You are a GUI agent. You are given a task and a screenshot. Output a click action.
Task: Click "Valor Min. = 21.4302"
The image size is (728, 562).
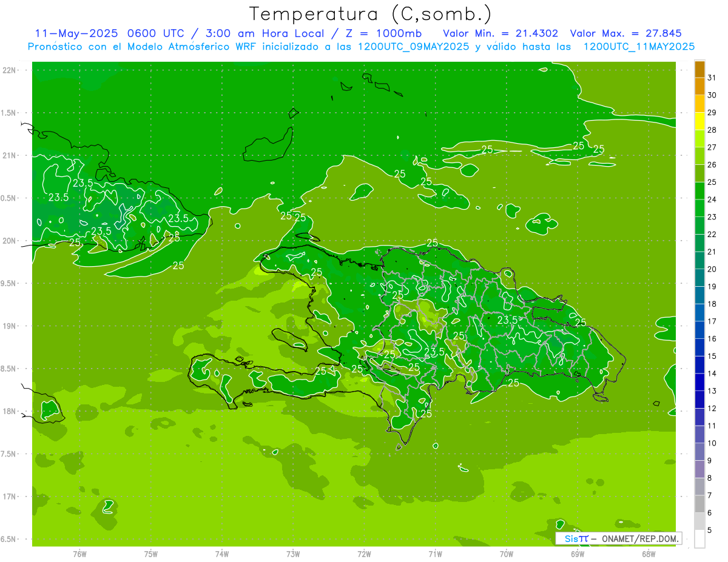(x=500, y=33)
